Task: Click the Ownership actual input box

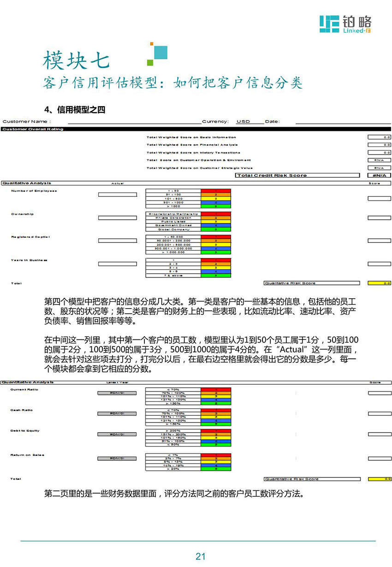Action: [118, 217]
